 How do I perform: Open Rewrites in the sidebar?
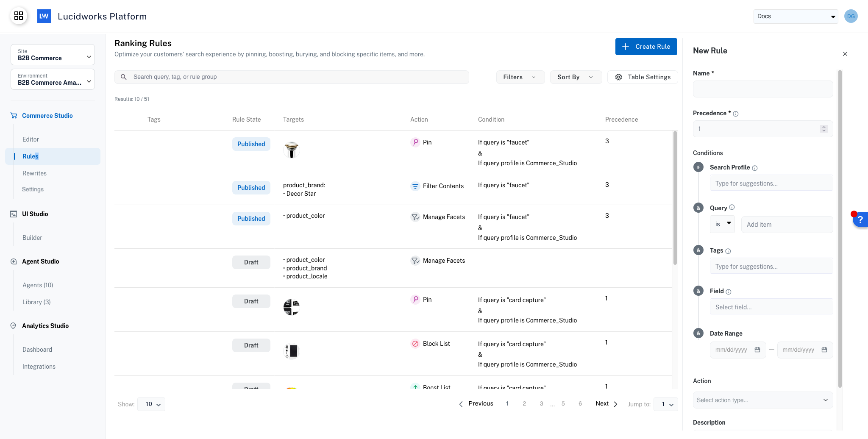tap(34, 173)
